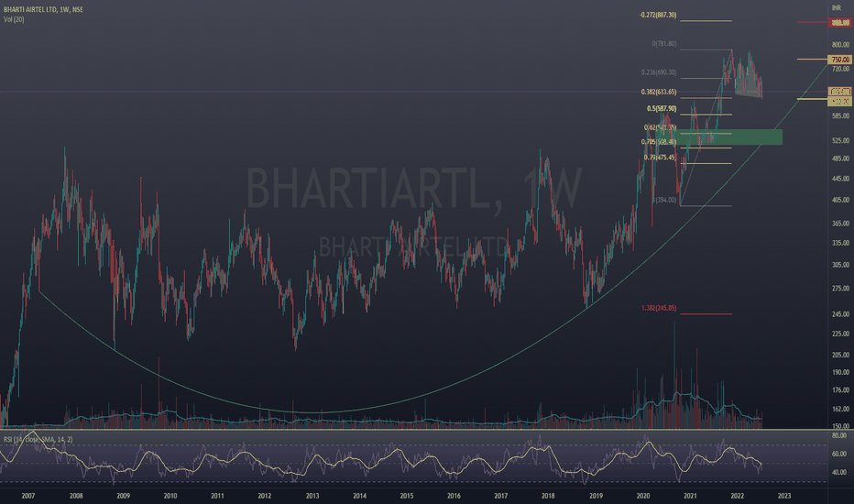Screen dimensions: 854x504
Task: Click 2015 on the time axis
Action: point(407,496)
